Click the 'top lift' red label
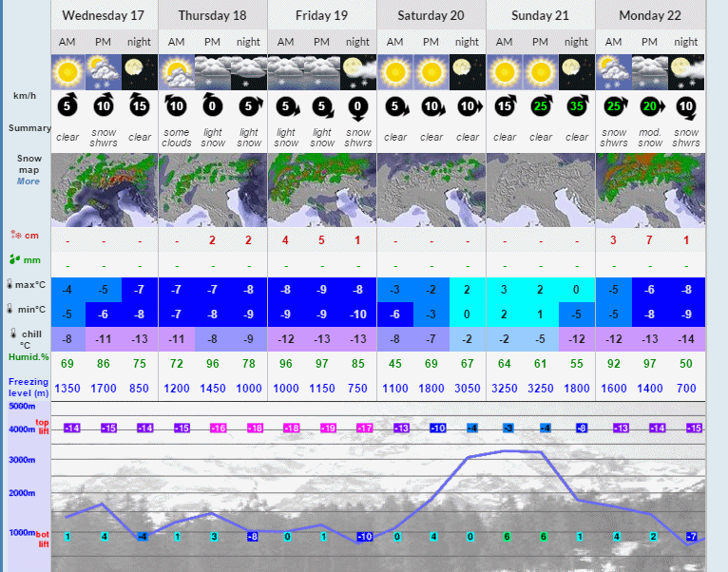 43,427
